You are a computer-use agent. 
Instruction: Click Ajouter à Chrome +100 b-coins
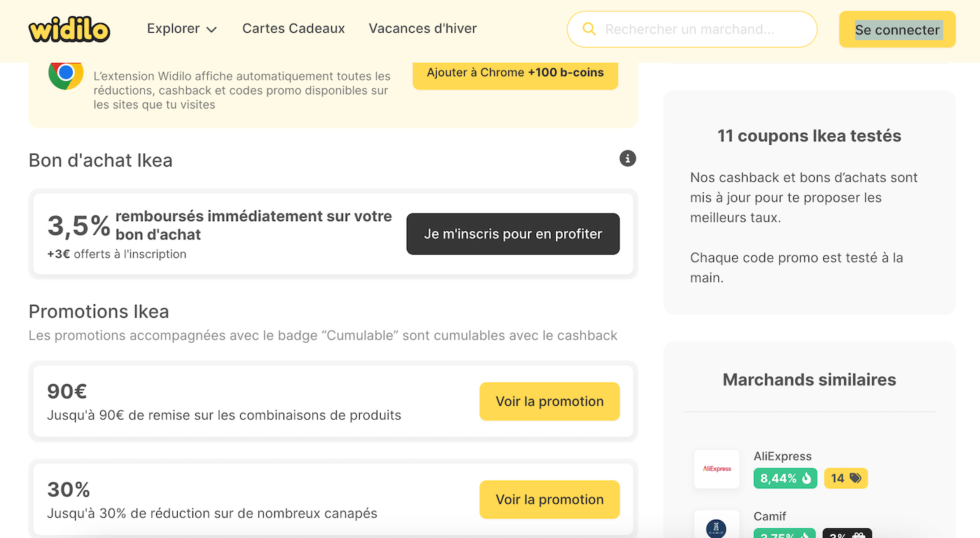coord(514,72)
